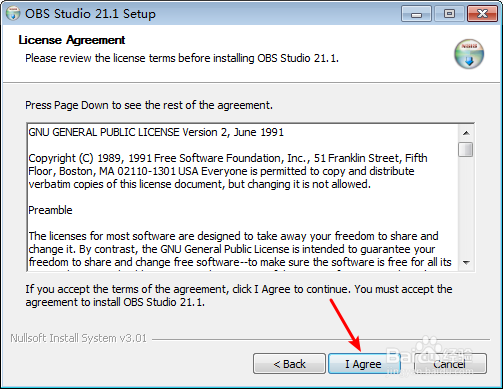The width and height of the screenshot is (503, 389).
Task: Click the 'Press Page Down' instruction text
Action: pos(149,105)
